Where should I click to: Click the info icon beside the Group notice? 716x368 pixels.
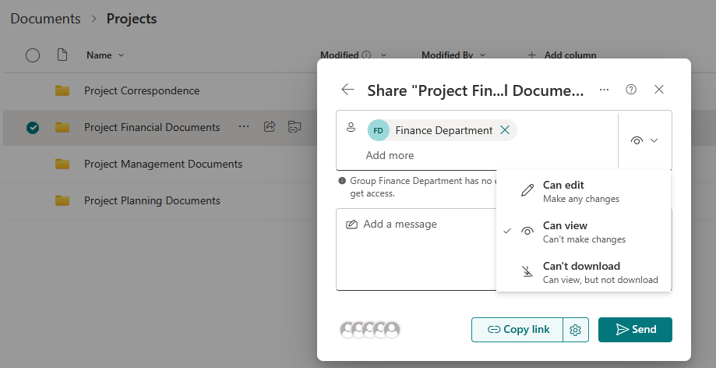[x=342, y=181]
